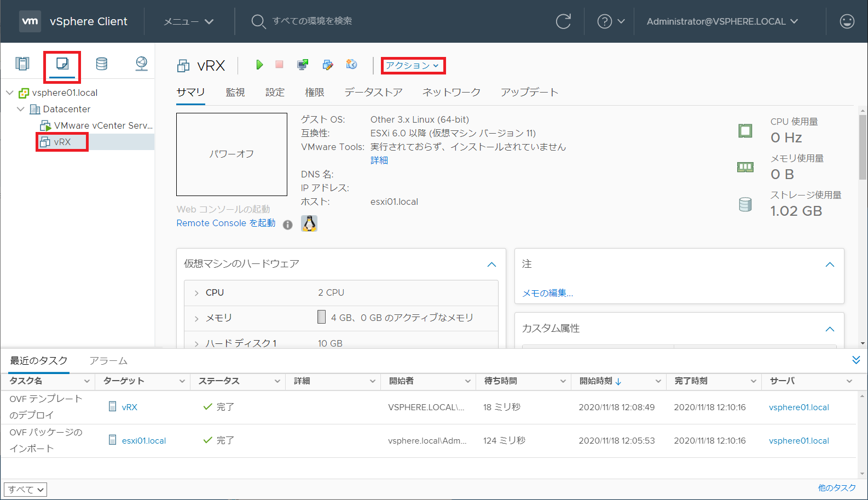Click the メモの編集 link

547,293
